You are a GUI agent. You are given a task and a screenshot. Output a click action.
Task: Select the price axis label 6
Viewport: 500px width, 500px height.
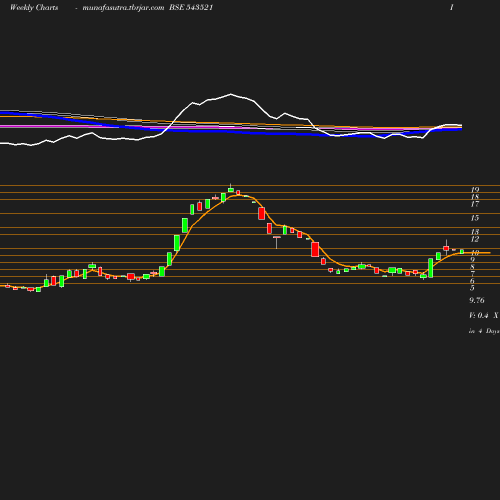point(472,281)
